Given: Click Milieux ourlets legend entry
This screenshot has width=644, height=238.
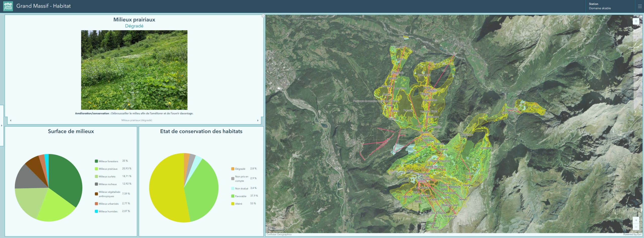Looking at the screenshot, I should pyautogui.click(x=107, y=176).
